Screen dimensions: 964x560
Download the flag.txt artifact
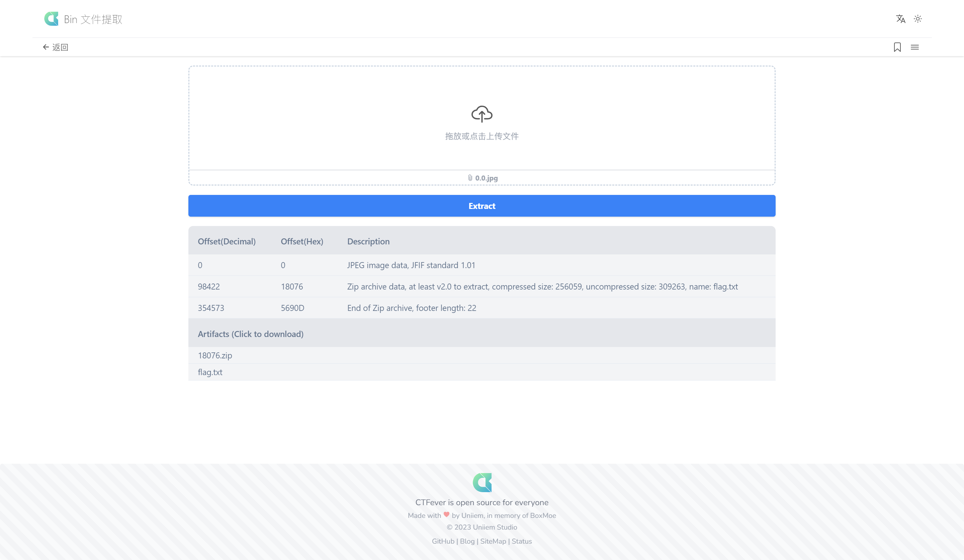coord(210,372)
